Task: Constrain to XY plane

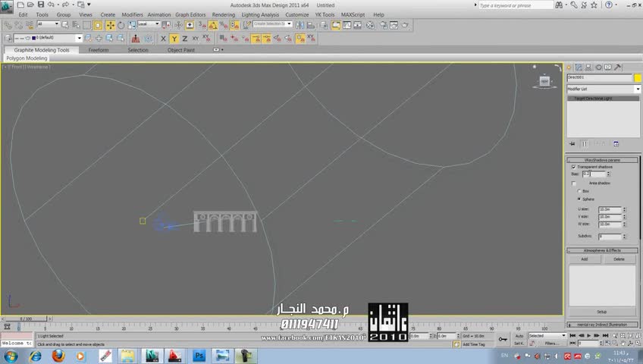Action: pyautogui.click(x=196, y=39)
